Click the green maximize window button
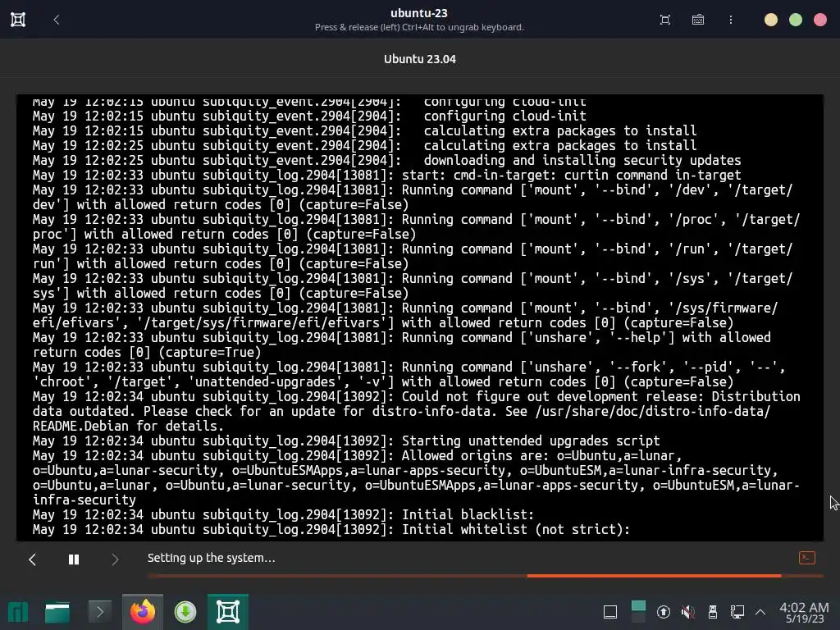 (x=796, y=20)
